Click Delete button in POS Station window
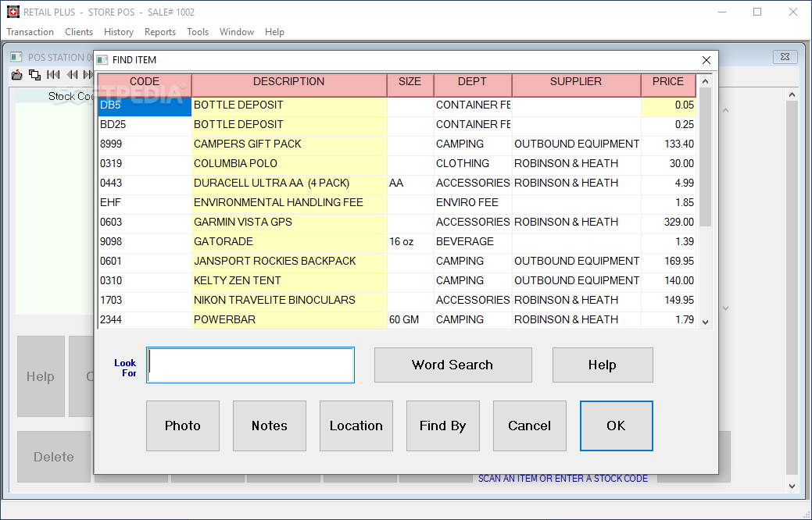Screen dimensions: 812x520 [x=54, y=457]
